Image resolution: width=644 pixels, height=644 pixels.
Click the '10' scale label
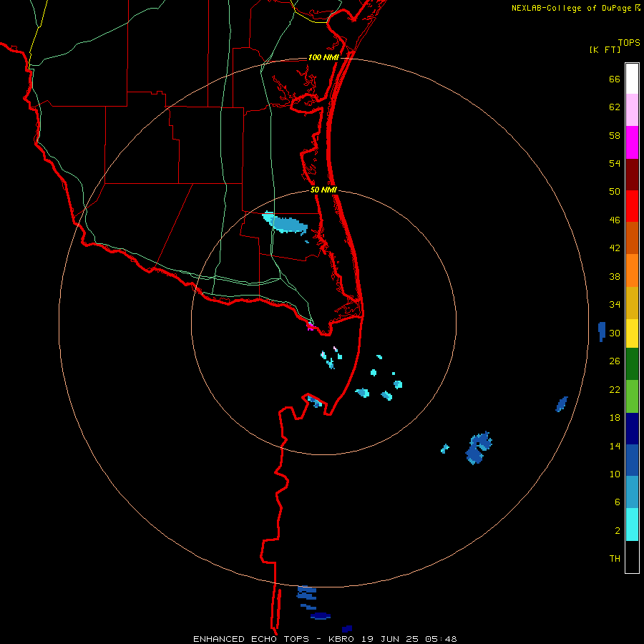[615, 474]
